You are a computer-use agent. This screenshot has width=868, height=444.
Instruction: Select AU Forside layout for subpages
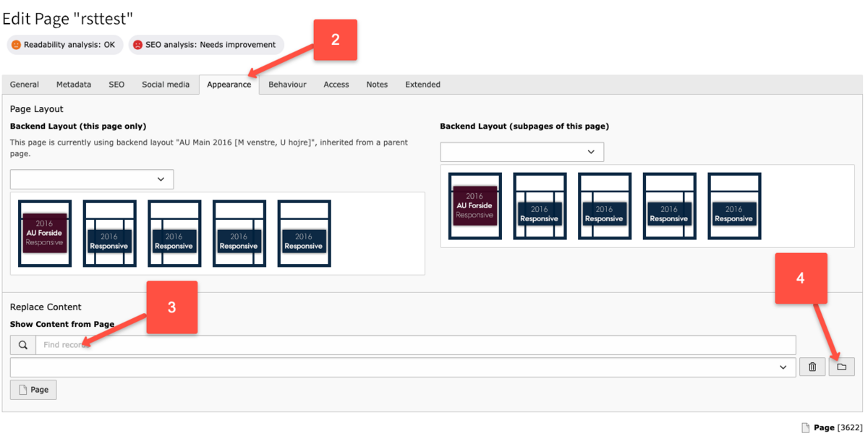tap(475, 206)
